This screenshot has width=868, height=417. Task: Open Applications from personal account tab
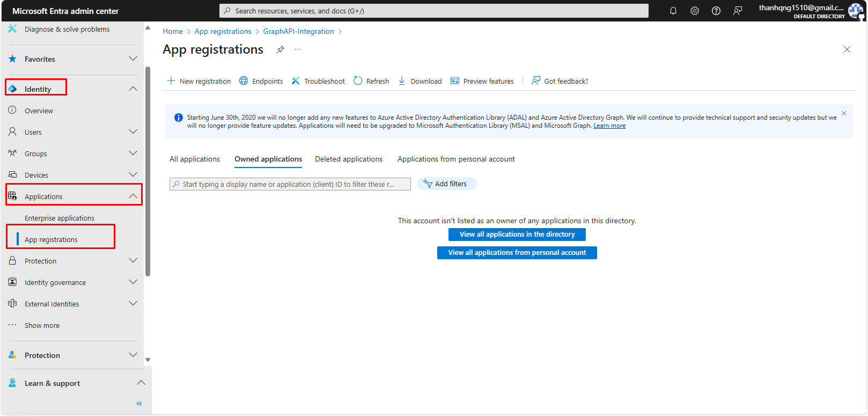point(456,159)
